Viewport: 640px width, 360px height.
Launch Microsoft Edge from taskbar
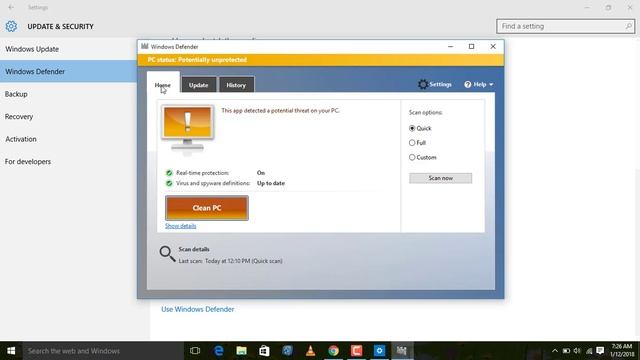218,351
